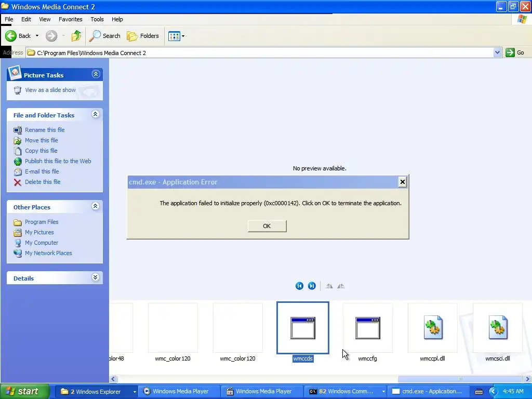Image resolution: width=532 pixels, height=399 pixels.
Task: Open the Search pane
Action: click(104, 36)
